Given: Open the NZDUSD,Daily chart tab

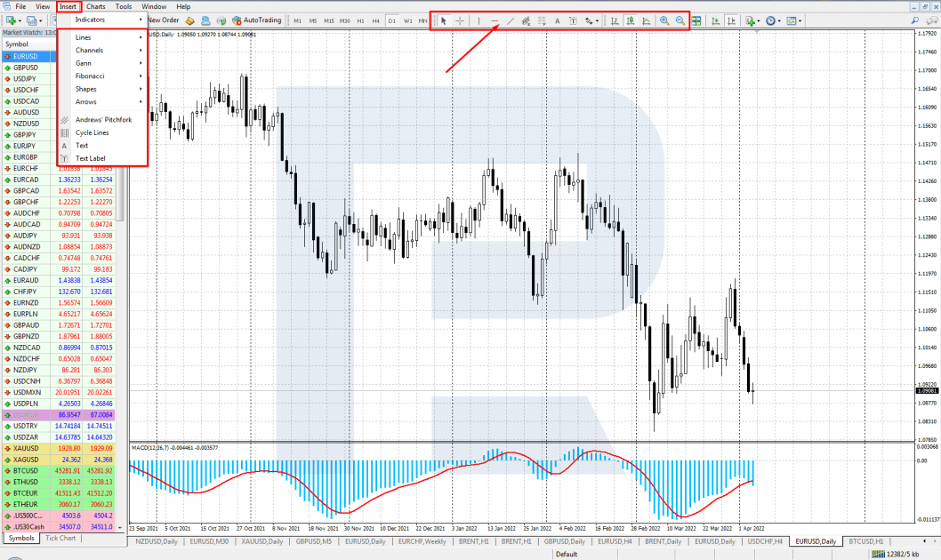Looking at the screenshot, I should [156, 541].
